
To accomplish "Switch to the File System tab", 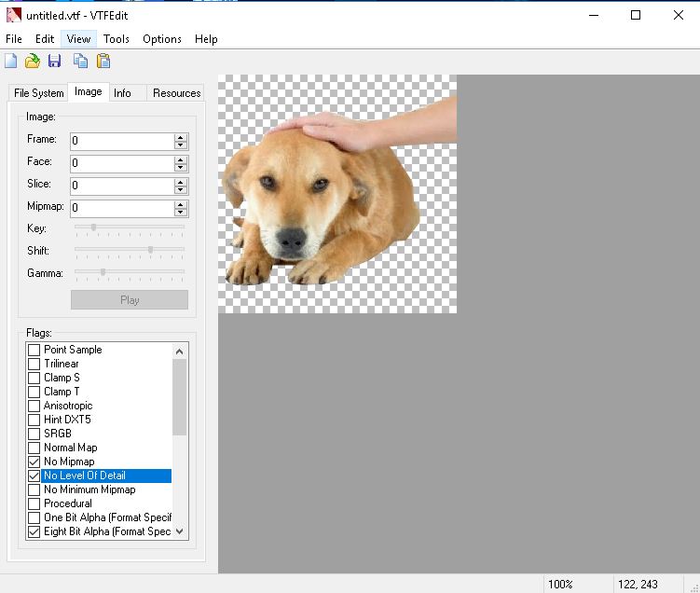I will coord(39,93).
